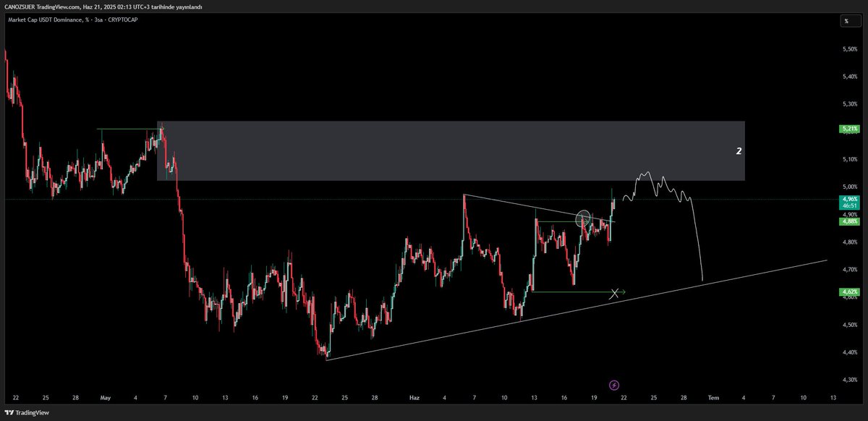Click the X-and-arrow drawing near the trendline
The height and width of the screenshot is (421, 868).
click(x=616, y=293)
